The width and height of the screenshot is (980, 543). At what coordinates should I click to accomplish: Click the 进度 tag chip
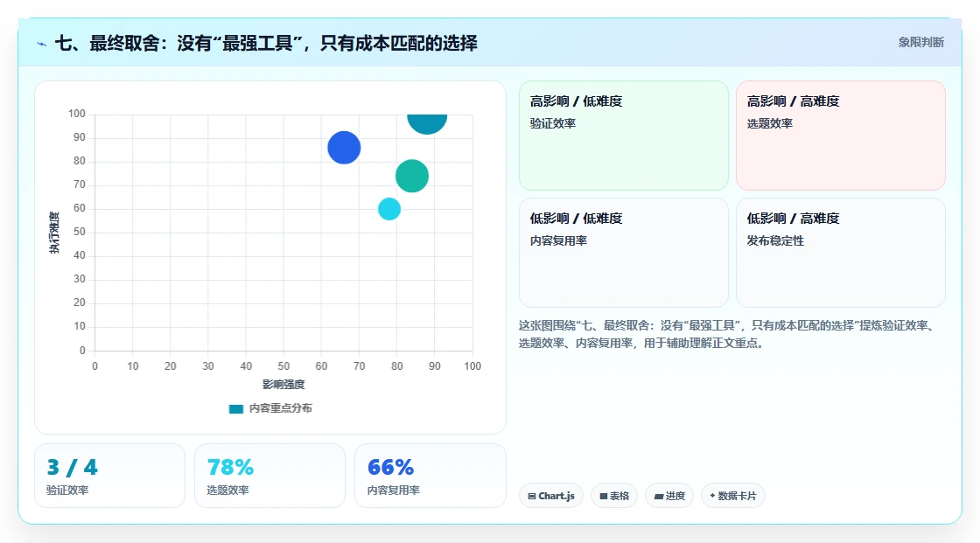669,496
